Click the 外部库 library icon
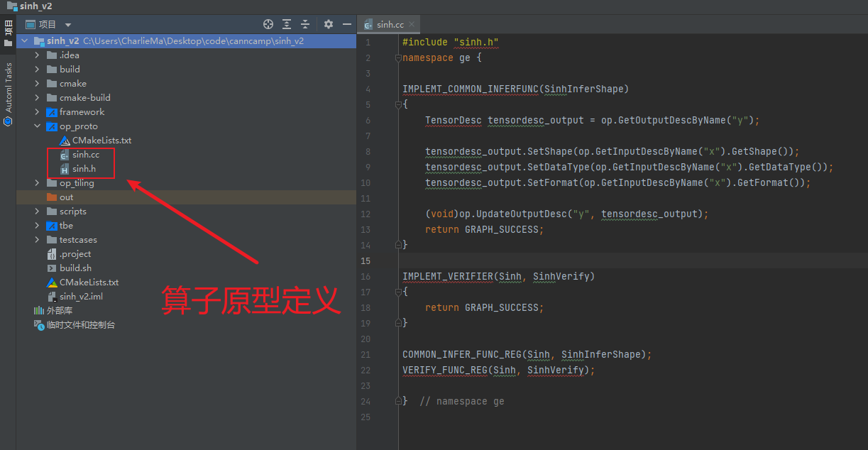Image resolution: width=868 pixels, height=450 pixels. point(39,311)
